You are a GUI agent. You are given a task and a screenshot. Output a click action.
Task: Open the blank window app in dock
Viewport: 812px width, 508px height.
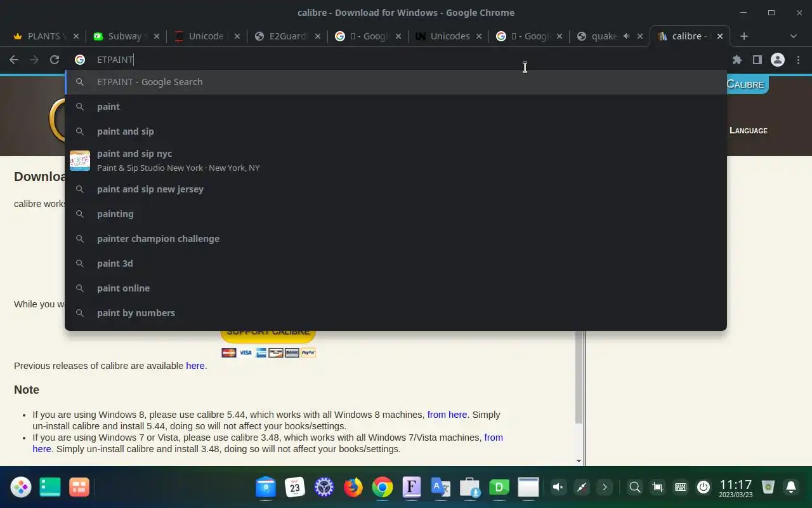point(528,487)
